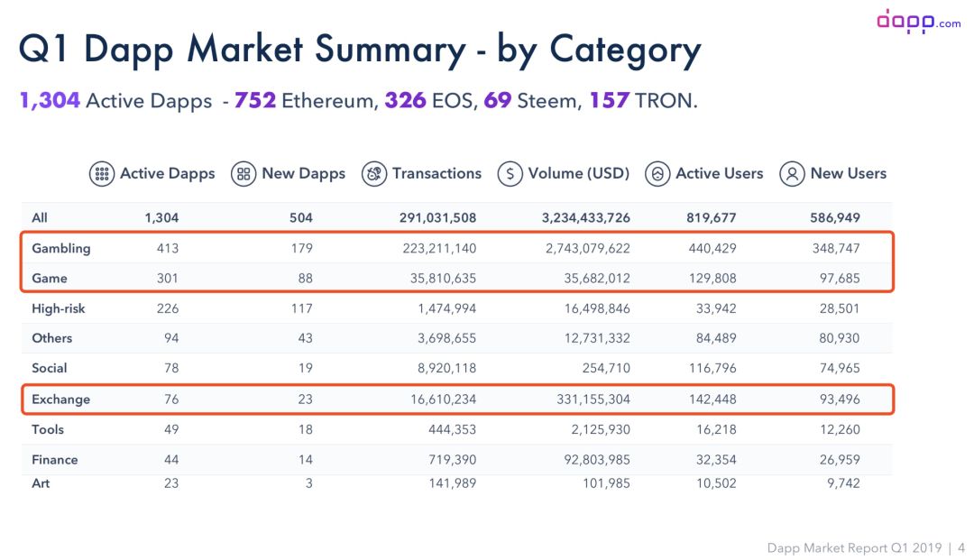Click the Tools row label
The width and height of the screenshot is (974, 560).
click(x=48, y=429)
